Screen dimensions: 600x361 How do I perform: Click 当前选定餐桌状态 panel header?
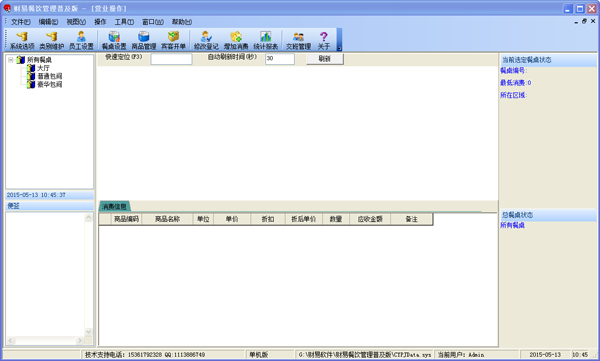coord(548,60)
